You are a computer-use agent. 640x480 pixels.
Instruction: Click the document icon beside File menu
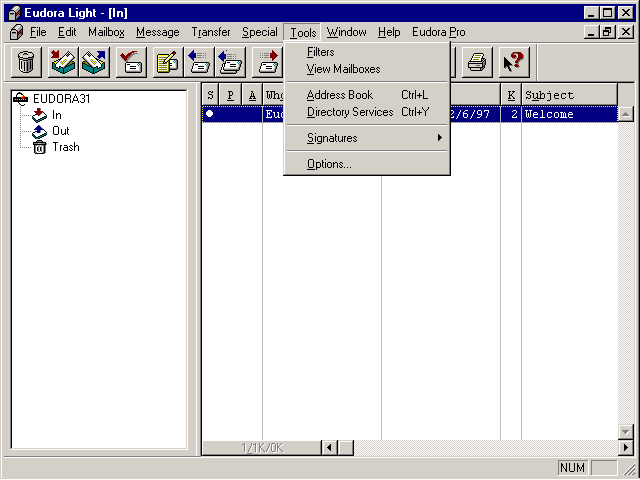(x=16, y=32)
